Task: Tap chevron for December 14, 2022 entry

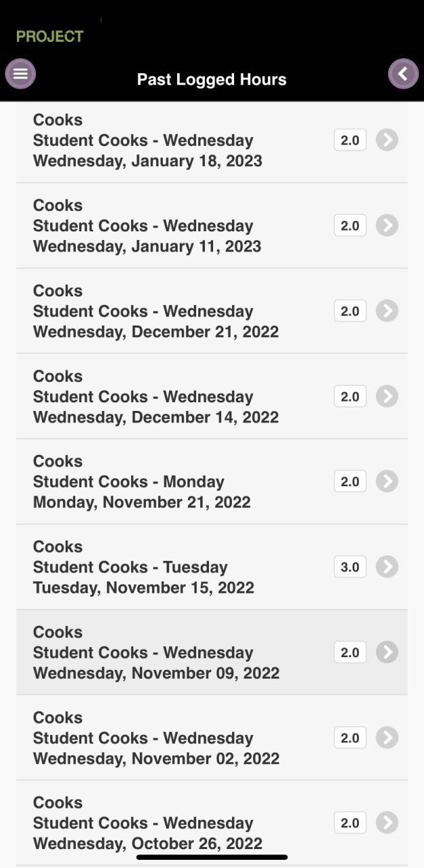Action: pos(387,397)
